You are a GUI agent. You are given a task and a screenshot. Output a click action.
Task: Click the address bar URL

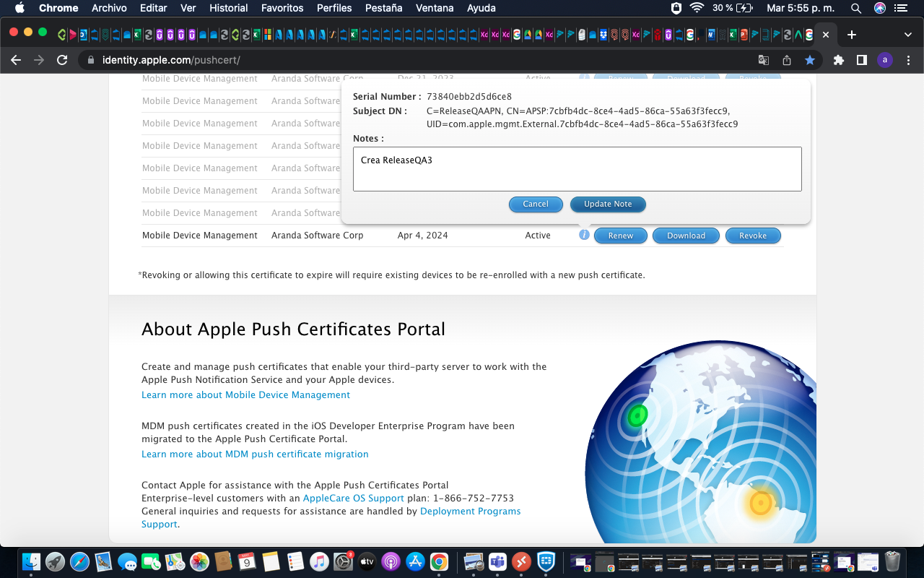pyautogui.click(x=171, y=61)
